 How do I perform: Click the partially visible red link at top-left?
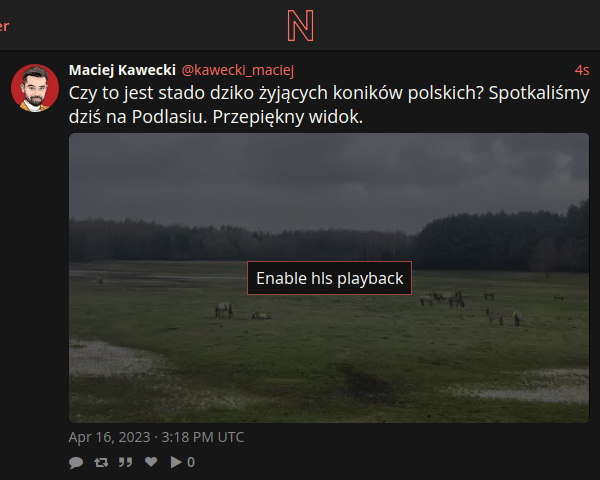pos(4,26)
